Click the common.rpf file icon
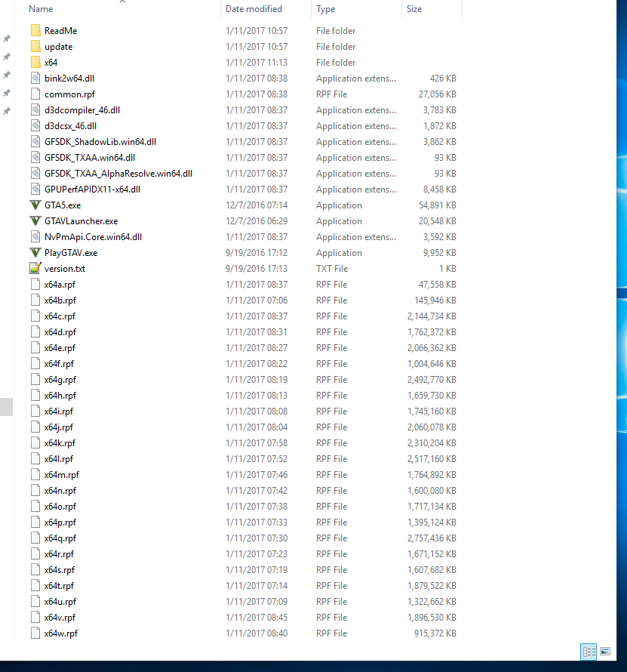The width and height of the screenshot is (627, 672). coord(35,94)
